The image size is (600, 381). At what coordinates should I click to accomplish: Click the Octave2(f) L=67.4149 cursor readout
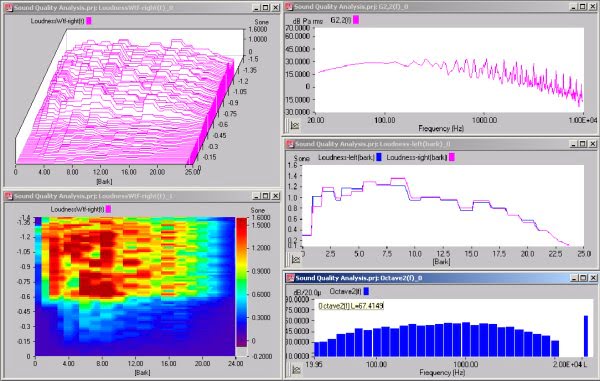[x=351, y=306]
